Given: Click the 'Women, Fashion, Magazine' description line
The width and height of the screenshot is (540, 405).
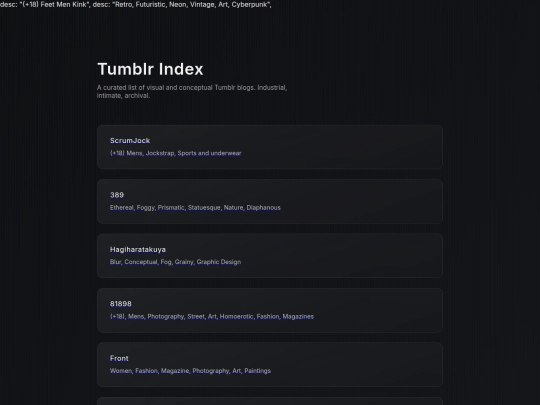Looking at the screenshot, I should 190,371.
